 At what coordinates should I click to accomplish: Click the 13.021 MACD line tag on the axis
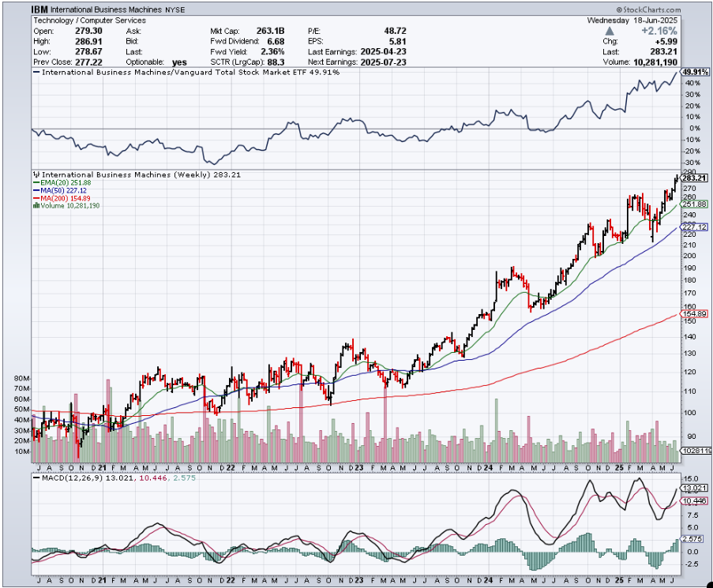pyautogui.click(x=694, y=488)
